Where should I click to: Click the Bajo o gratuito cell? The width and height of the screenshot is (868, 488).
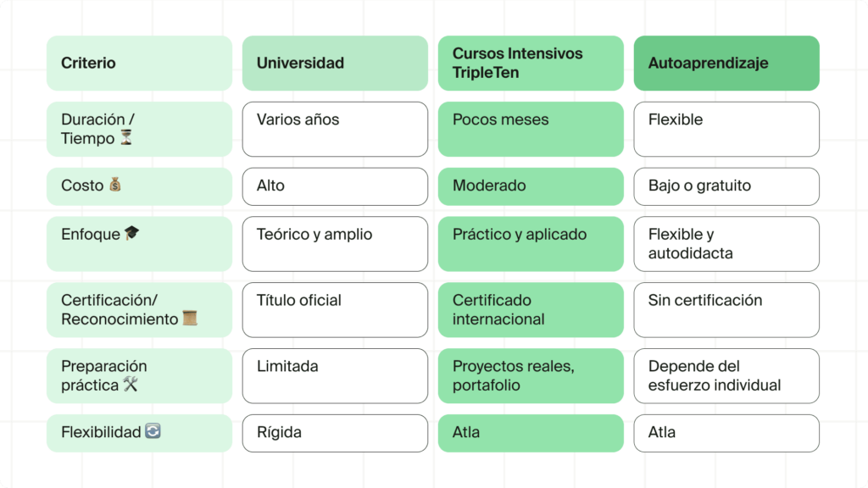coord(726,186)
